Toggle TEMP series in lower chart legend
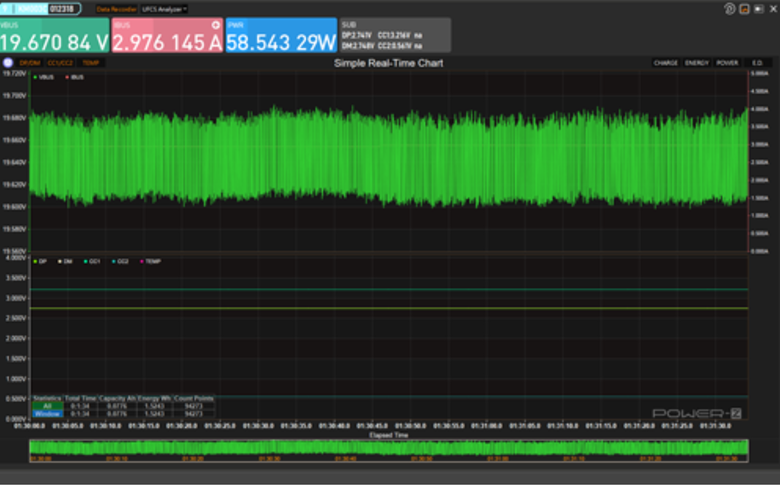Screen dimensions: 780x487 pos(150,261)
